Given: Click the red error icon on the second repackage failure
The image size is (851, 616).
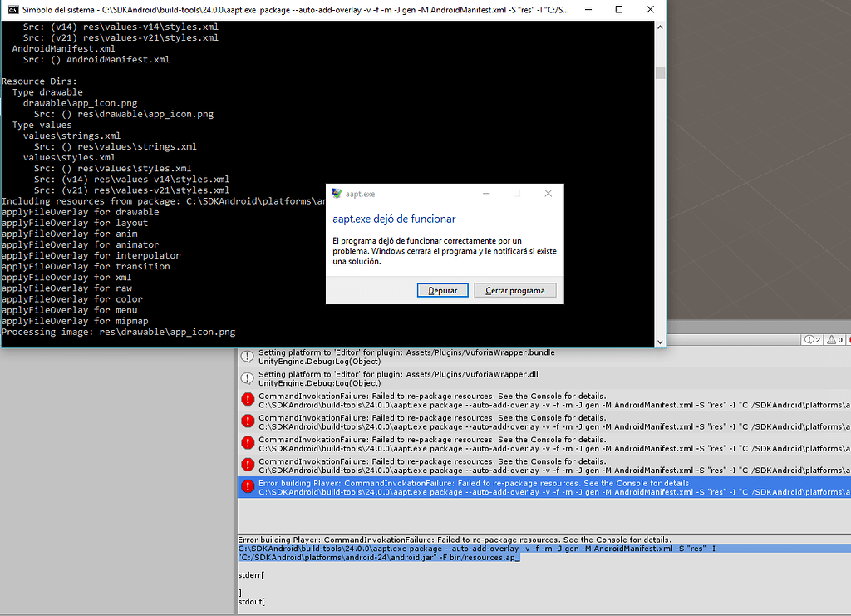Looking at the screenshot, I should coord(246,422).
